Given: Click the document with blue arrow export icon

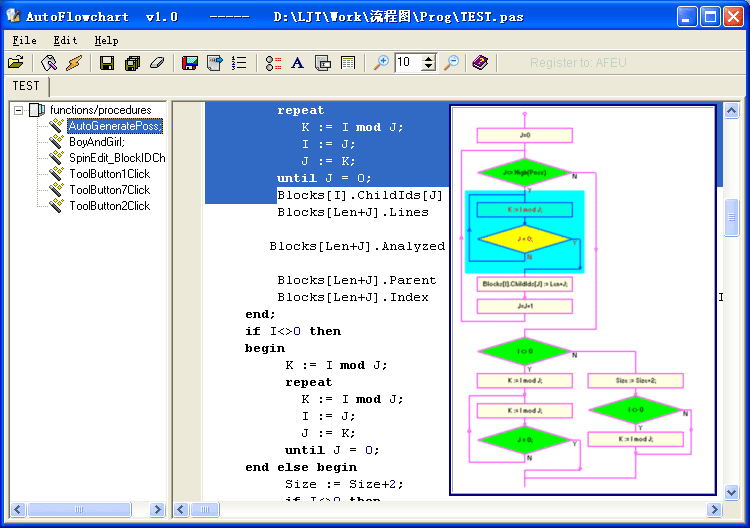Looking at the screenshot, I should tap(215, 63).
